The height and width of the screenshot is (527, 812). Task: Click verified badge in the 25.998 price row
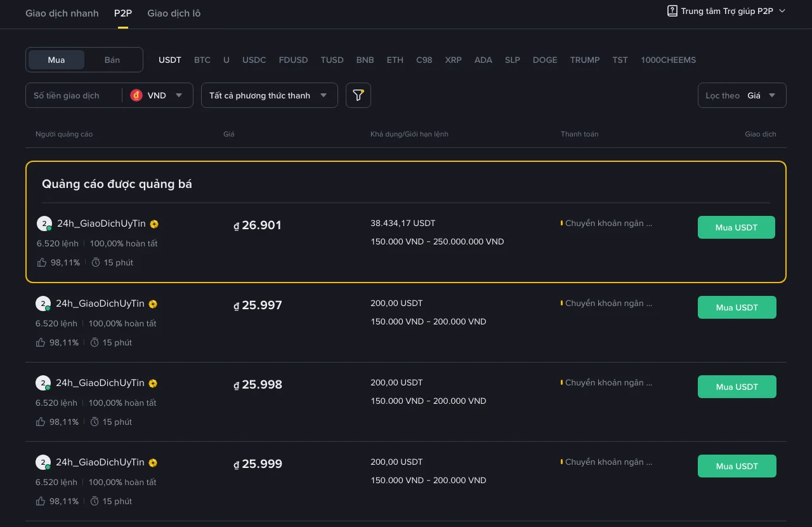click(153, 384)
